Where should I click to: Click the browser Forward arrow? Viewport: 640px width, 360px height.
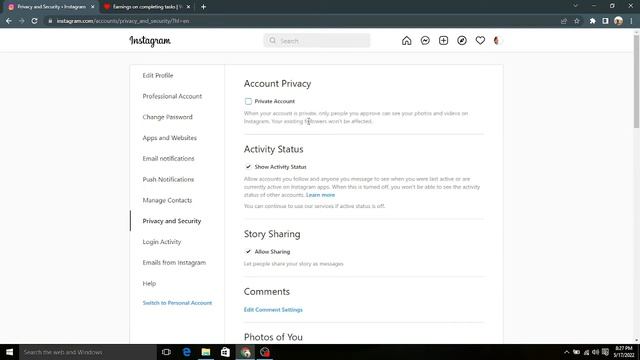point(22,21)
